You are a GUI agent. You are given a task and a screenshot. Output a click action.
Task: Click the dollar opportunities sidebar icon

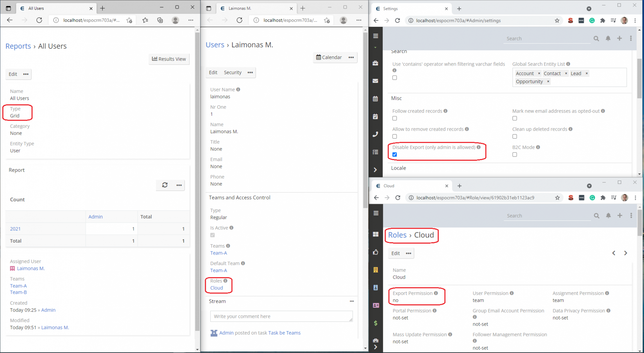tap(376, 323)
